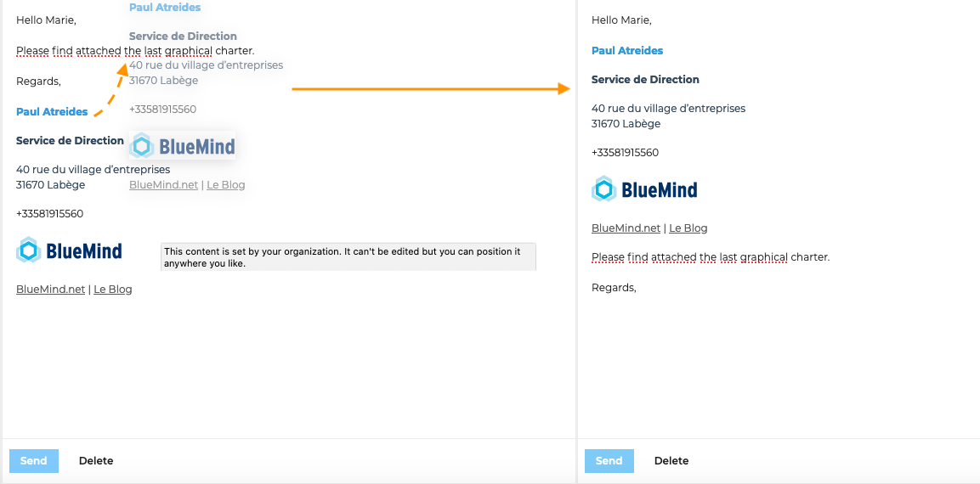This screenshot has height=484, width=980.
Task: Open Le Blog link in left signature
Action: coord(112,290)
